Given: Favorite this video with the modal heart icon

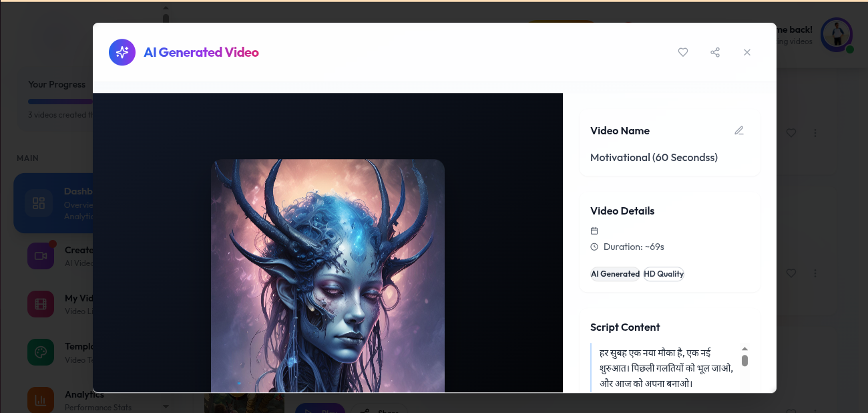Looking at the screenshot, I should 683,52.
